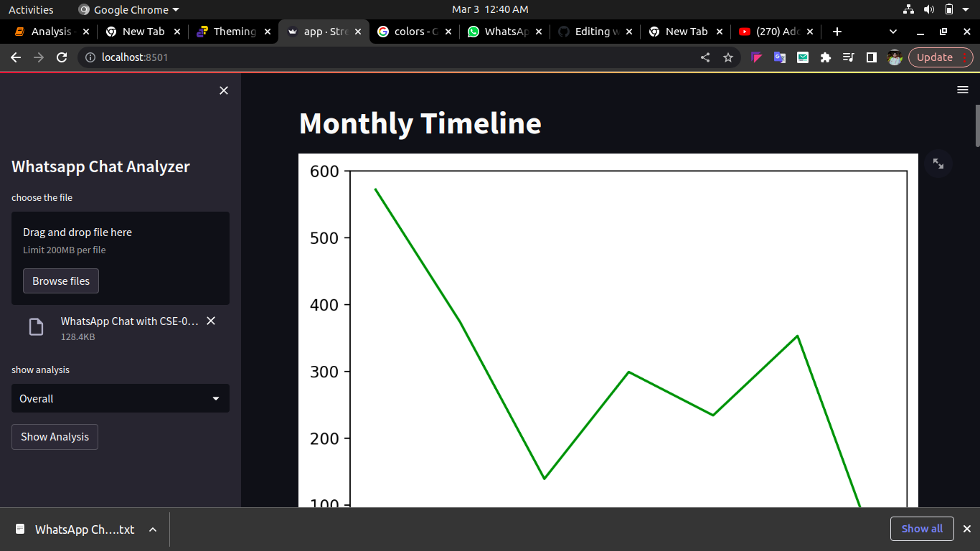Open downloaded WhatsApp Ch....txt file
980x551 pixels.
point(75,529)
